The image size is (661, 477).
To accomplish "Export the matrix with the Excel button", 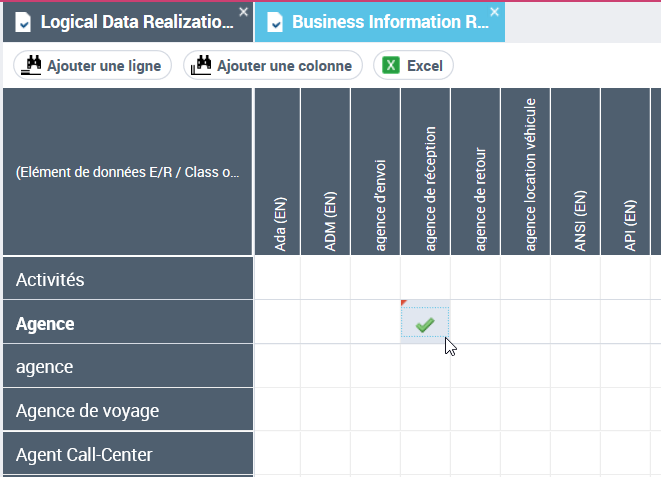I will pyautogui.click(x=413, y=66).
